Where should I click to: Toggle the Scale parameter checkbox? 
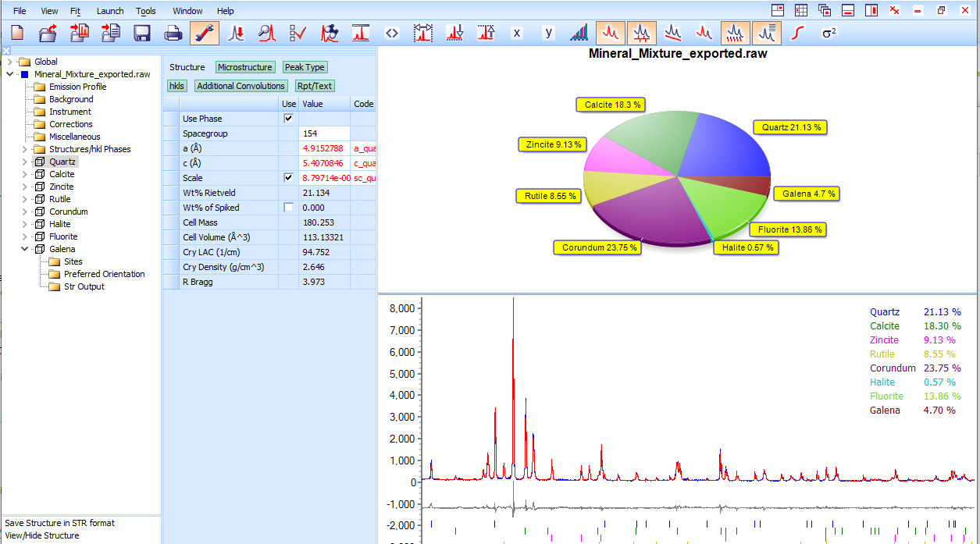tap(288, 177)
